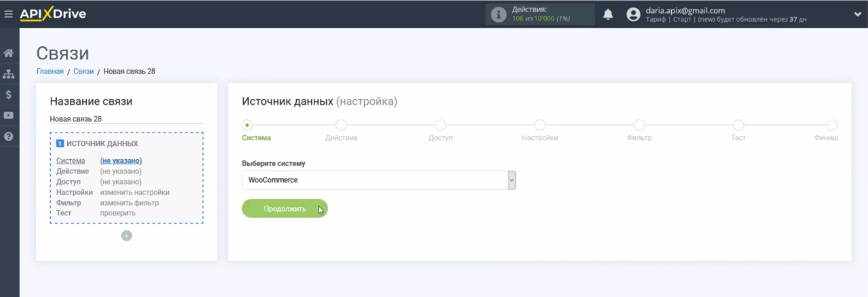Click the Система link in source block
The height and width of the screenshot is (297, 868).
tap(70, 161)
